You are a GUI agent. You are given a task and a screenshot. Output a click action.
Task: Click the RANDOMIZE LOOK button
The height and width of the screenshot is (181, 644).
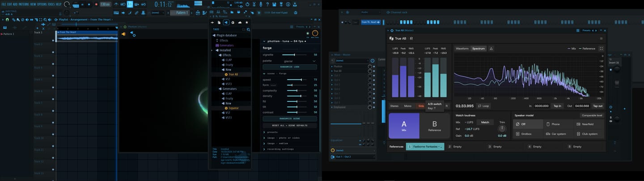coord(290,67)
